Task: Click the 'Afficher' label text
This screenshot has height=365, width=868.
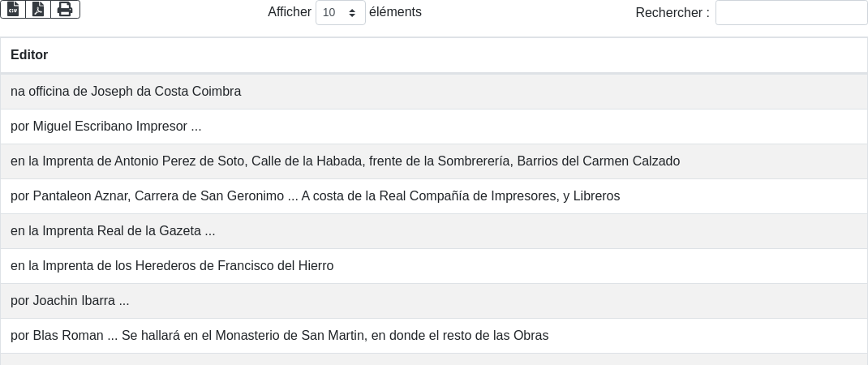Action: [x=290, y=12]
